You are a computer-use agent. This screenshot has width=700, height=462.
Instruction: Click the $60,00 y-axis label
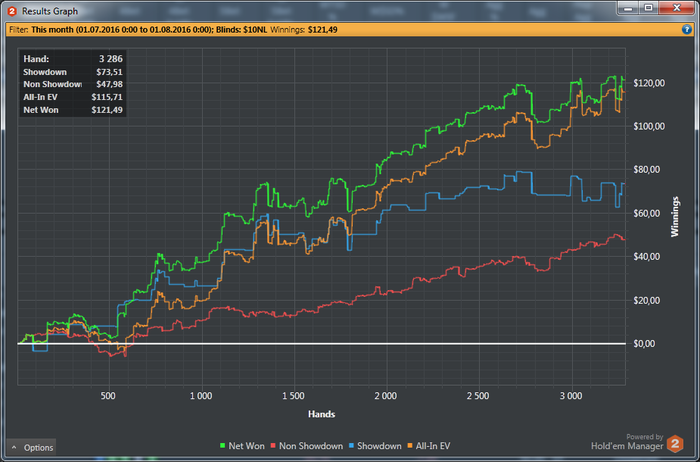[647, 213]
